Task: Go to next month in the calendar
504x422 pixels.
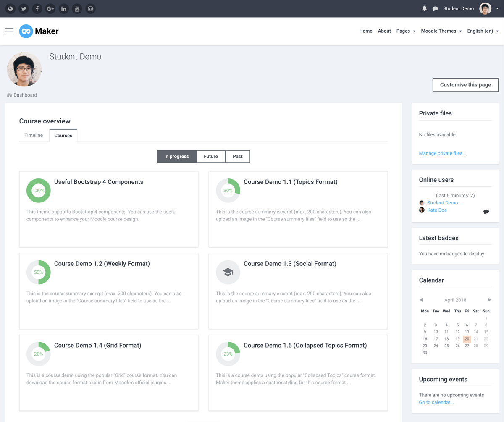Action: tap(489, 300)
